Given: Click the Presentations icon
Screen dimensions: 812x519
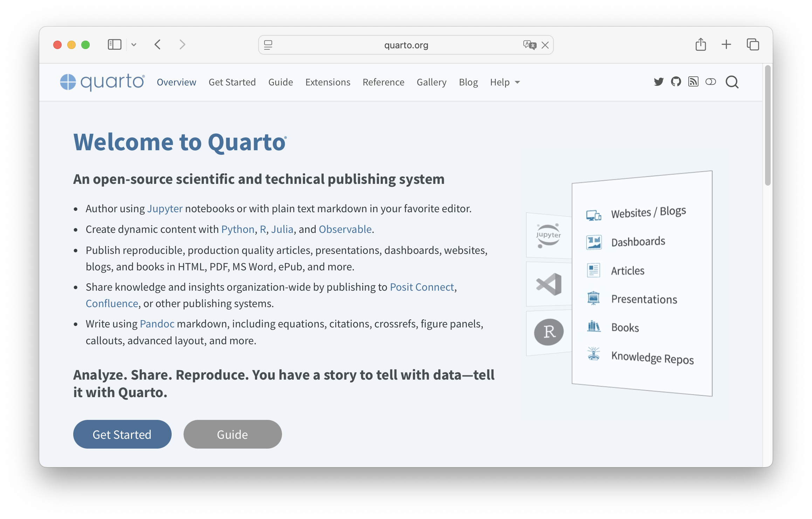Looking at the screenshot, I should pos(593,298).
